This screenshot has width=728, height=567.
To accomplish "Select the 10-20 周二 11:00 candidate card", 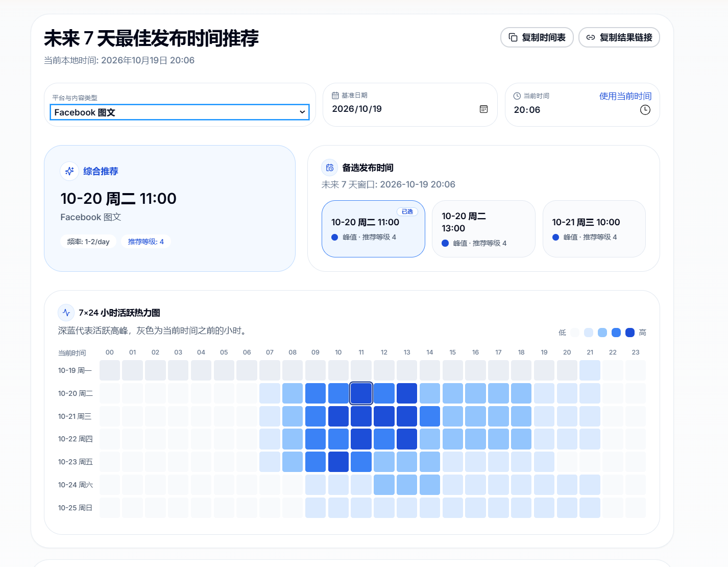I will [x=373, y=229].
